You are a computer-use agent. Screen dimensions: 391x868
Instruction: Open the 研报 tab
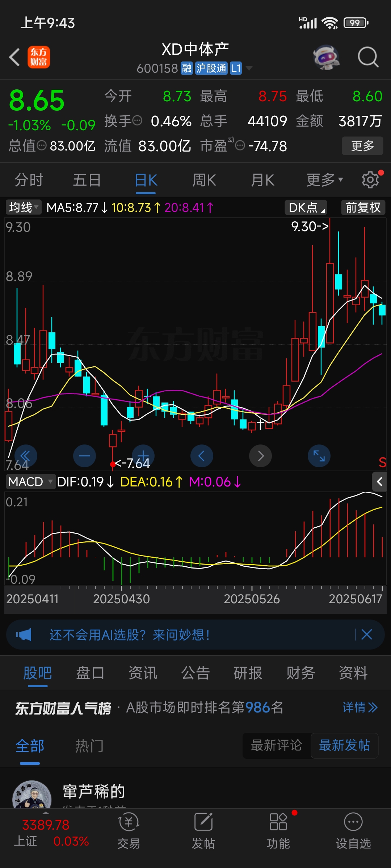click(x=248, y=673)
